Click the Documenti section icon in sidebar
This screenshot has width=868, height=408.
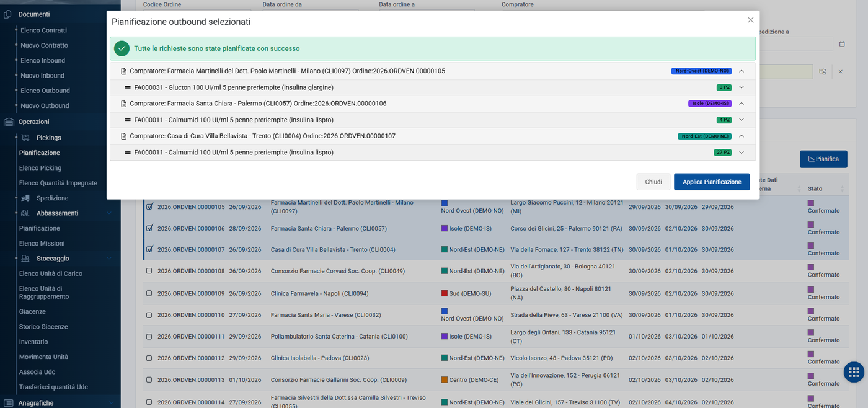(x=7, y=14)
